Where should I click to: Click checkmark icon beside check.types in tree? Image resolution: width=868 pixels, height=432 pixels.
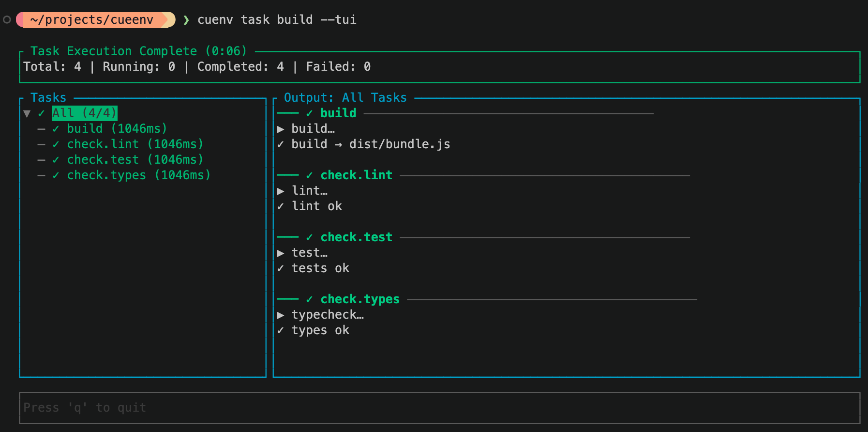click(56, 175)
